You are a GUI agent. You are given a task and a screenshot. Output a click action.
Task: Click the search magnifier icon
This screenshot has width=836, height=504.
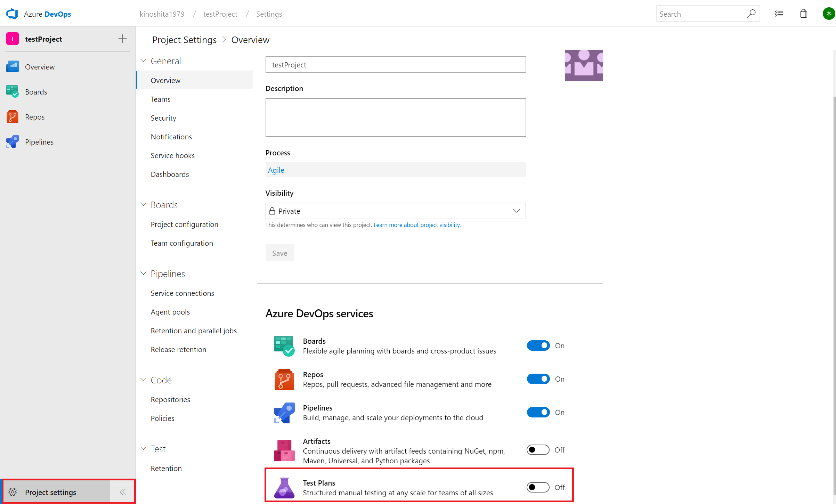point(751,14)
